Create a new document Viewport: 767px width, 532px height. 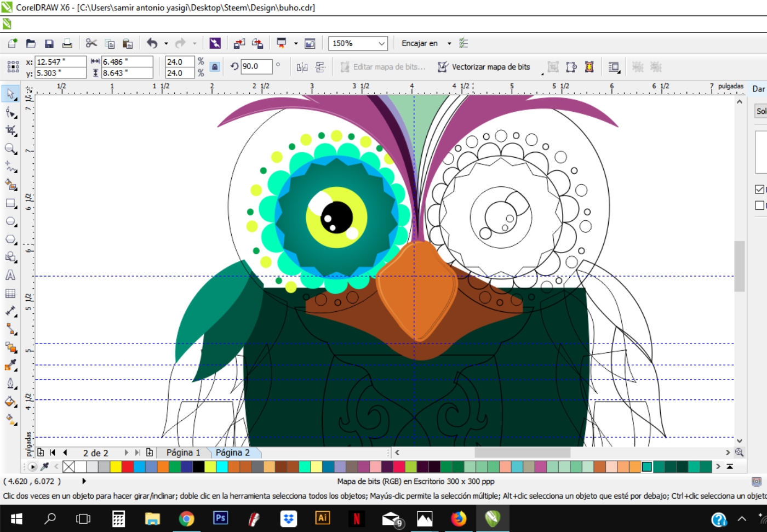point(13,43)
